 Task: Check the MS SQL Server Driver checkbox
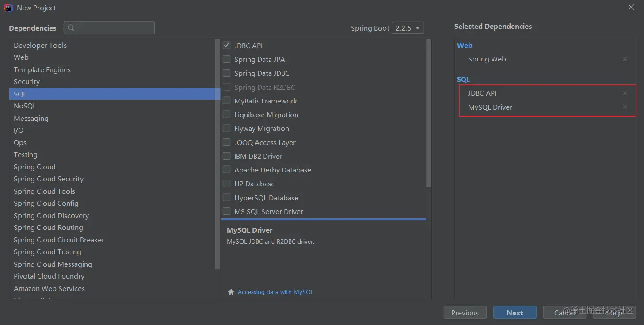coord(227,211)
